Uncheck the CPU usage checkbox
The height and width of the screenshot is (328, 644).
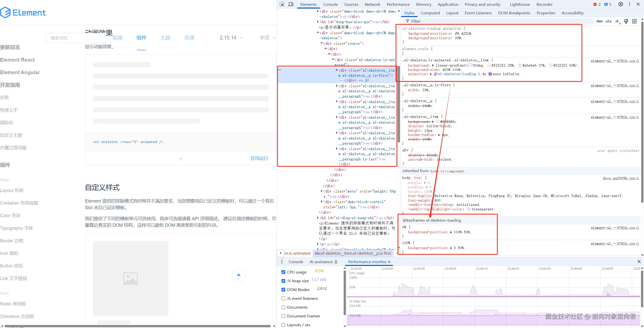click(x=284, y=272)
